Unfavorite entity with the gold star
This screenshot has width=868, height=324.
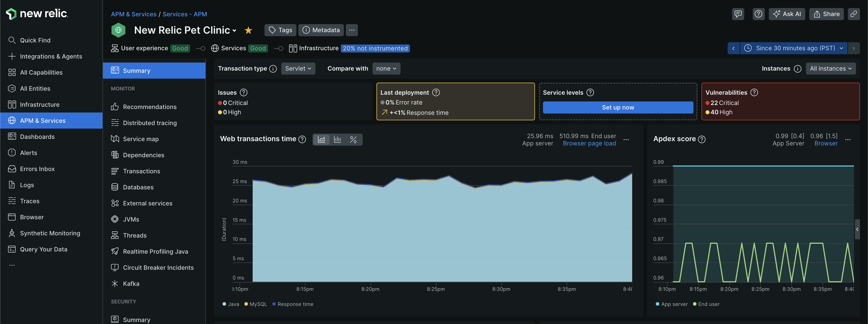pyautogui.click(x=248, y=30)
